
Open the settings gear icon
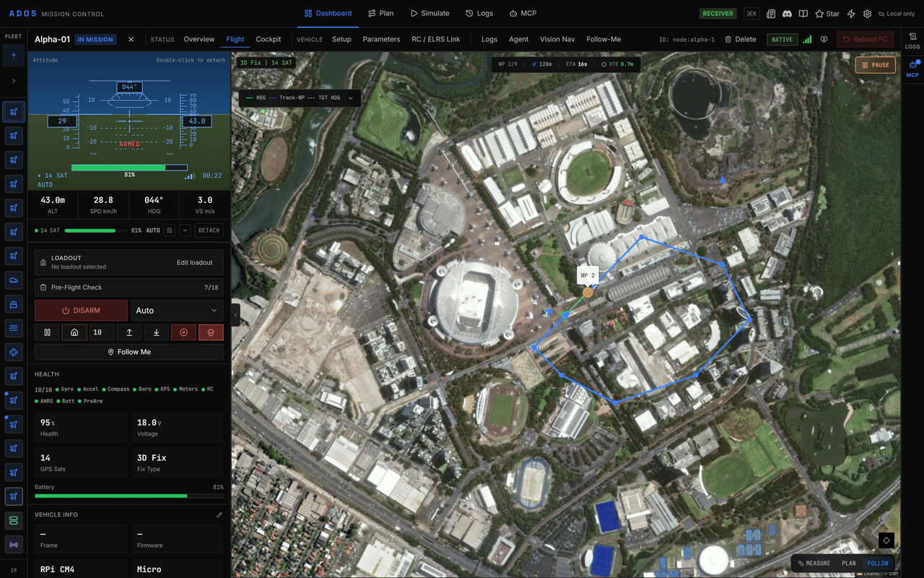coord(867,14)
